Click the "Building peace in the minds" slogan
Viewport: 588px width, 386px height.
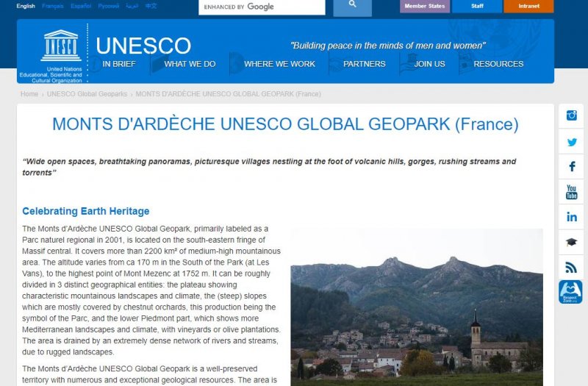(388, 46)
